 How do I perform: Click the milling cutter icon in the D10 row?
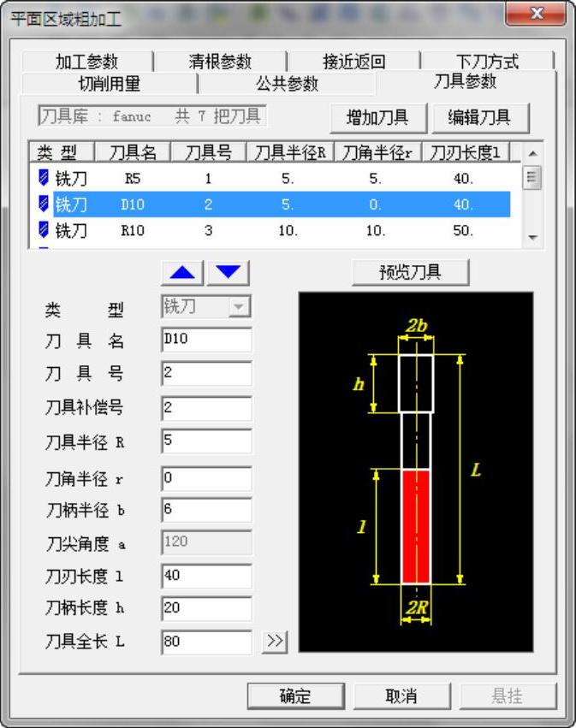coord(43,204)
